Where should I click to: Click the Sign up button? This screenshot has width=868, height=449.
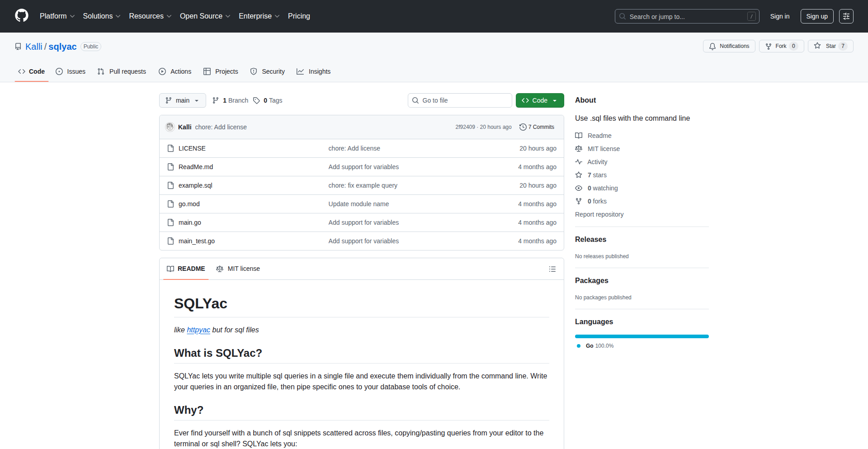[x=816, y=16]
